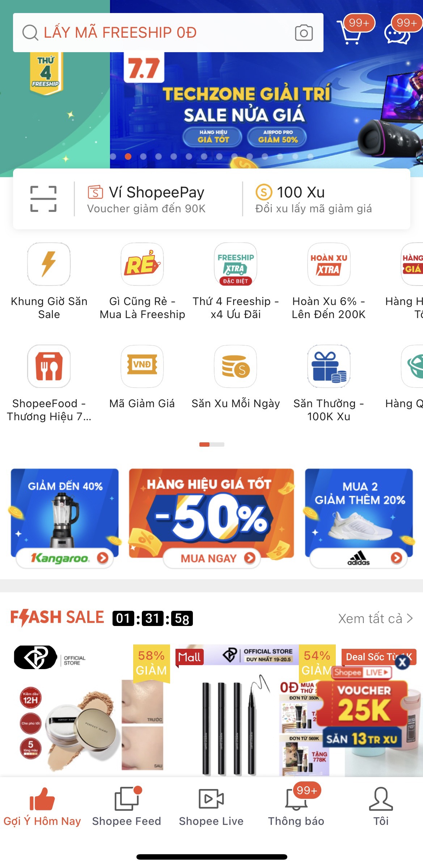Open Ví ShopeePay voucher link

click(146, 199)
